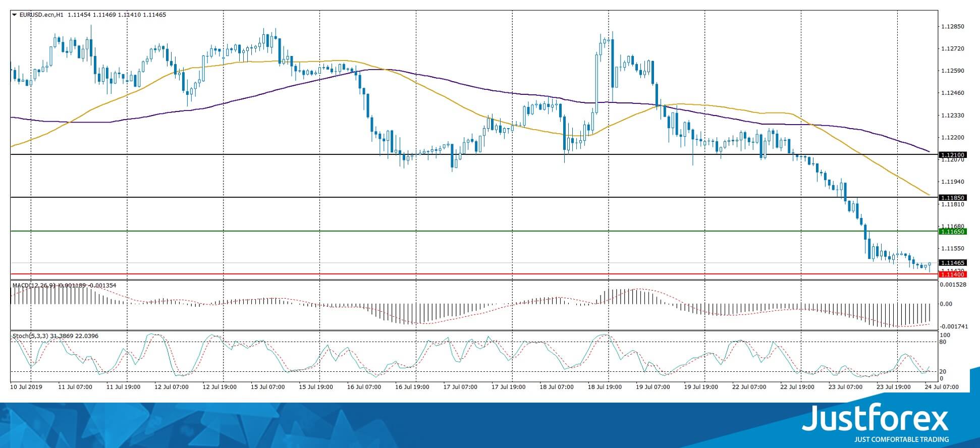Click the 15 Jul 19:00 time label
The image size is (980, 448).
(x=315, y=387)
